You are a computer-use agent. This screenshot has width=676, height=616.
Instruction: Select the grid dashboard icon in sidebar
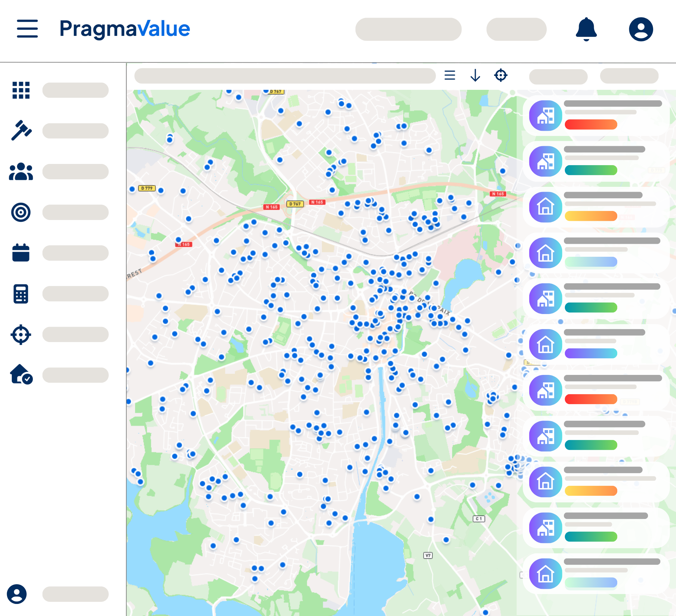click(21, 90)
